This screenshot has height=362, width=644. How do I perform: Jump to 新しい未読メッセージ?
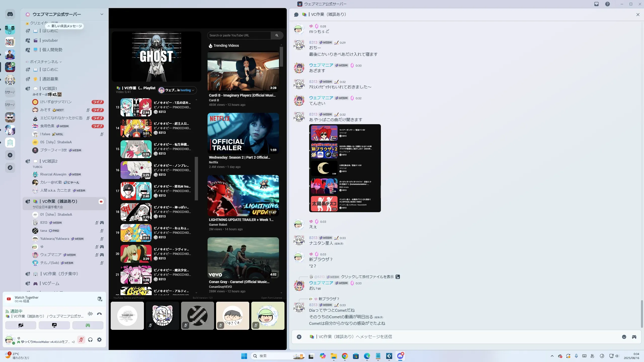[65, 26]
